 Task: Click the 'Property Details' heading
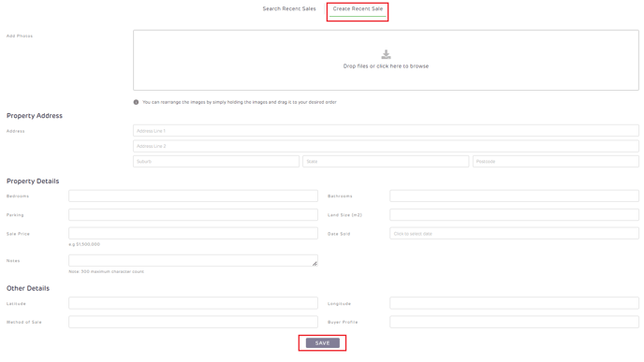[33, 181]
